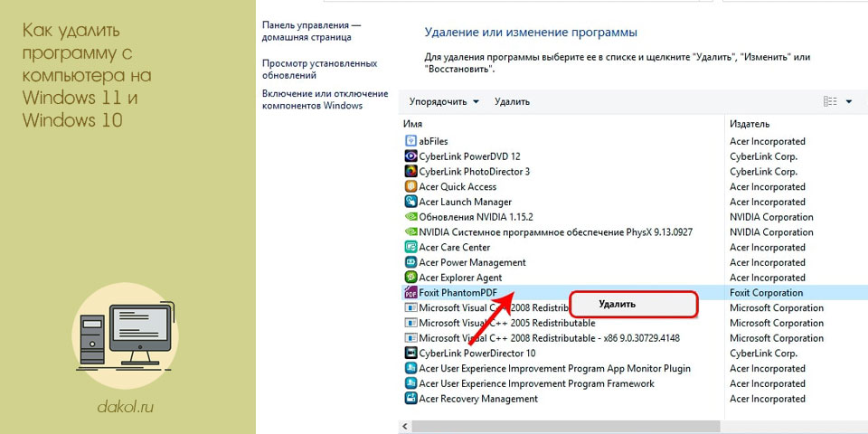Select CyberLink PowerDVD 12 entry
The width and height of the screenshot is (868, 434).
tap(469, 156)
